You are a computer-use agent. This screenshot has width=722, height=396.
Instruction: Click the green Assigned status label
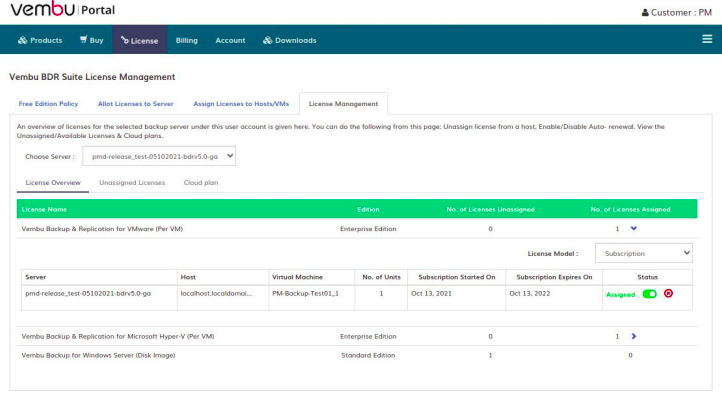pos(620,295)
